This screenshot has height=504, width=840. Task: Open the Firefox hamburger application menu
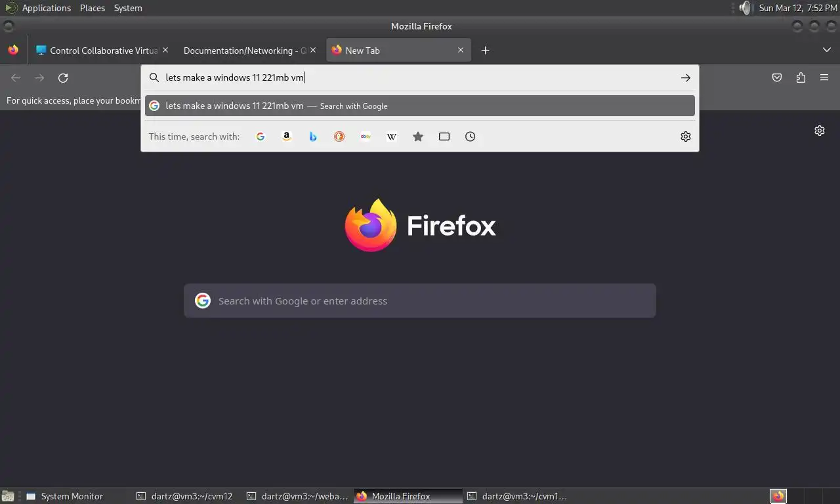(824, 77)
